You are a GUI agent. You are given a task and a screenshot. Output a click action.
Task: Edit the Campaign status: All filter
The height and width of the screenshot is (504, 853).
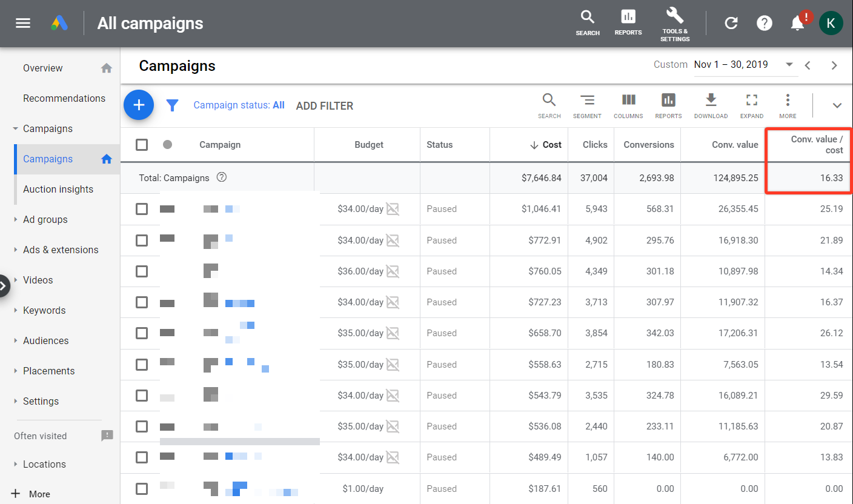tap(239, 105)
